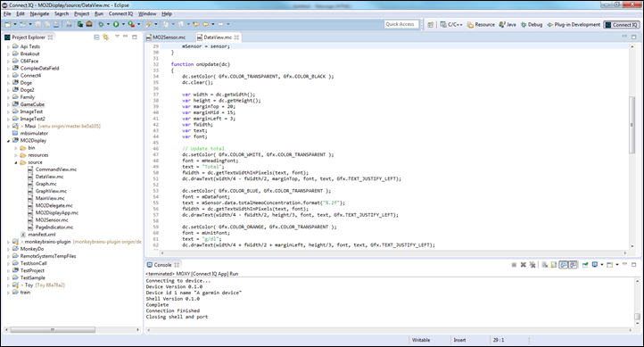Expand the resources folder node
This screenshot has height=347, width=644.
pos(16,155)
